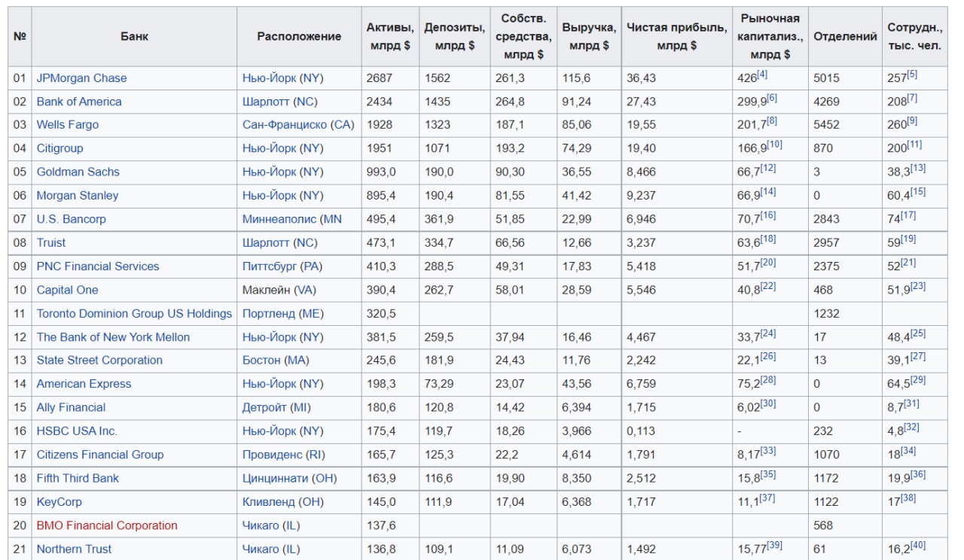Click the Citigroup bank link
The width and height of the screenshot is (964, 560).
pos(60,148)
